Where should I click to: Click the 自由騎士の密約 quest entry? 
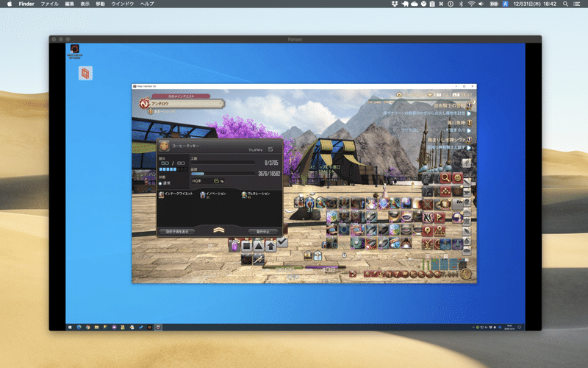point(449,105)
